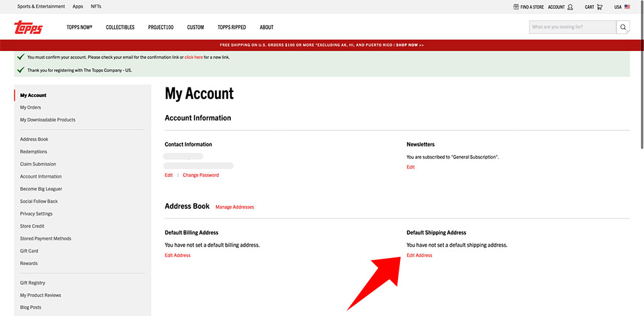Viewport: 644px width, 316px height.
Task: Open COLLECTIBLES menu
Action: (120, 27)
